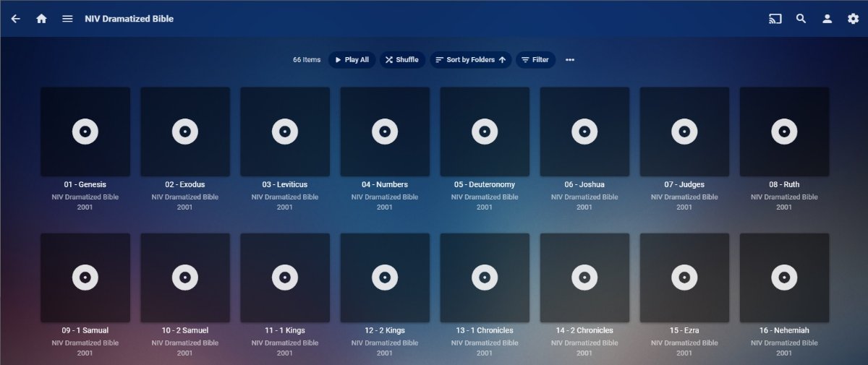
Task: Click artist name under 12 - 2 Kings
Action: coord(385,343)
